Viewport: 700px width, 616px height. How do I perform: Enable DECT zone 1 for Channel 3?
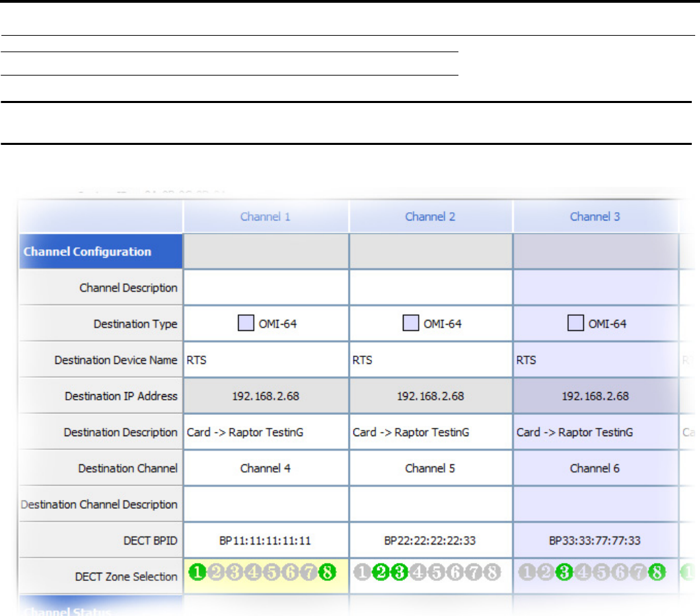pos(527,572)
